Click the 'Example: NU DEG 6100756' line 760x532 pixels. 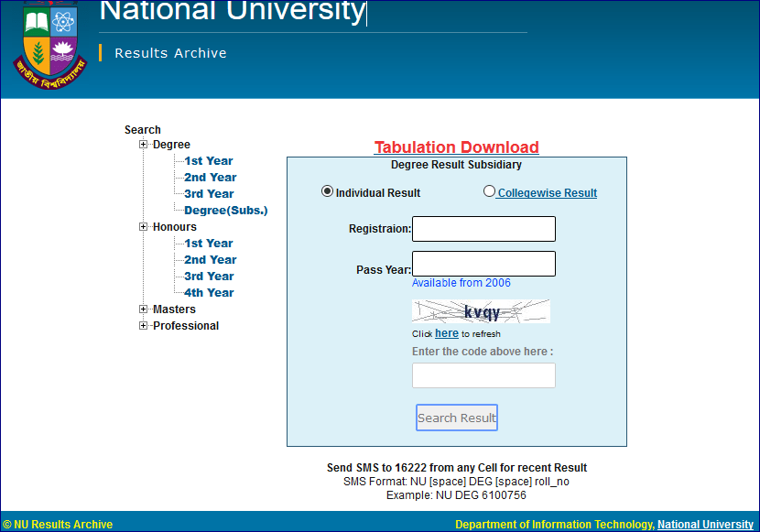pos(456,495)
